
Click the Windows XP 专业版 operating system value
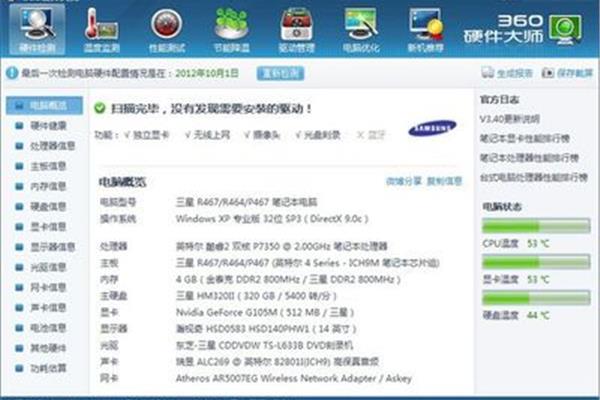[x=272, y=219]
